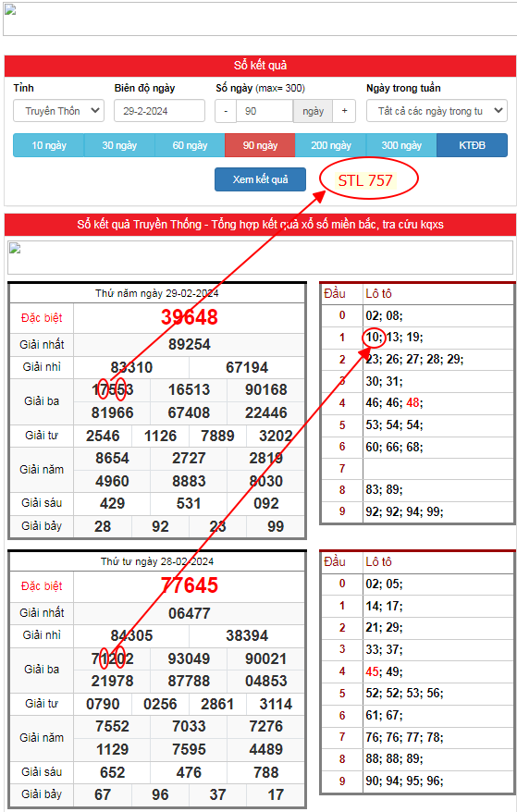The width and height of the screenshot is (517, 812).
Task: Click the ngày unit label button
Action: [x=313, y=111]
